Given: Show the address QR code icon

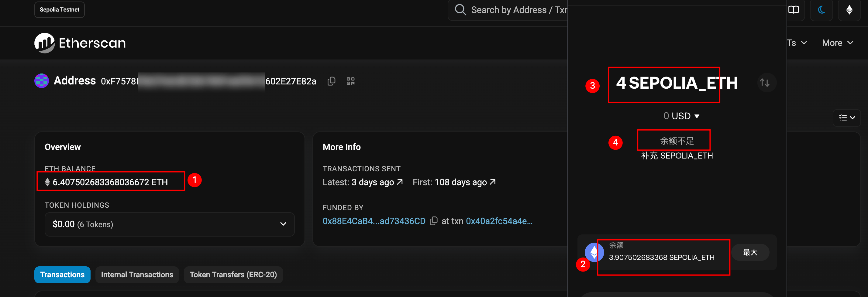Looking at the screenshot, I should click(x=350, y=81).
